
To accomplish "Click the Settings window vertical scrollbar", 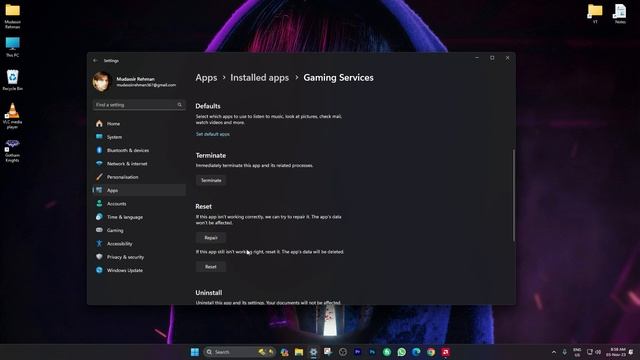I will click(x=513, y=195).
